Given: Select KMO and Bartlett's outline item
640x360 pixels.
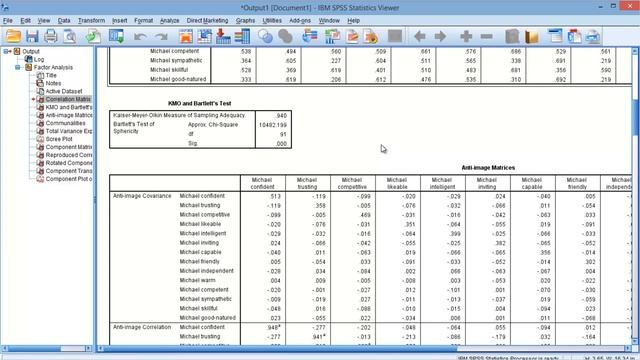Looking at the screenshot, I should (x=69, y=107).
